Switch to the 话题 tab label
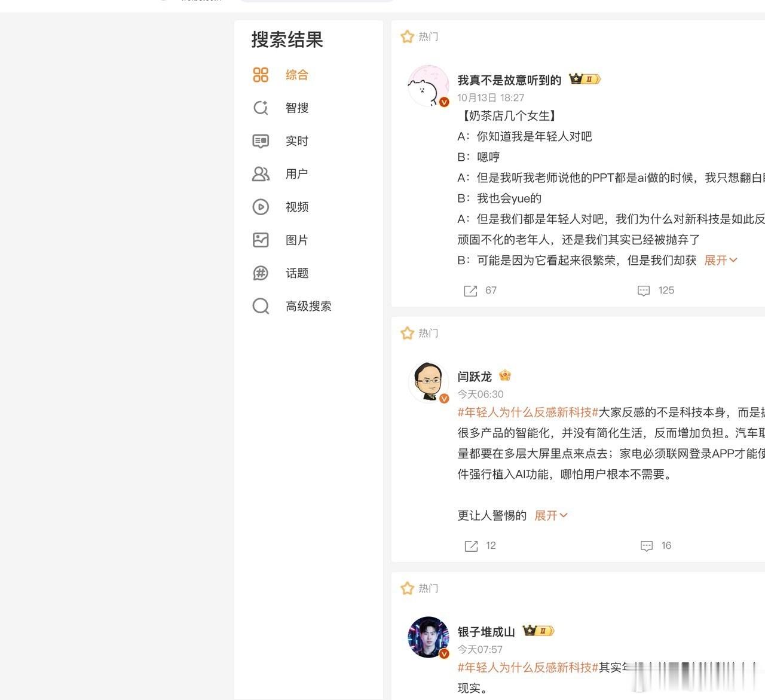The height and width of the screenshot is (700, 765). tap(297, 273)
